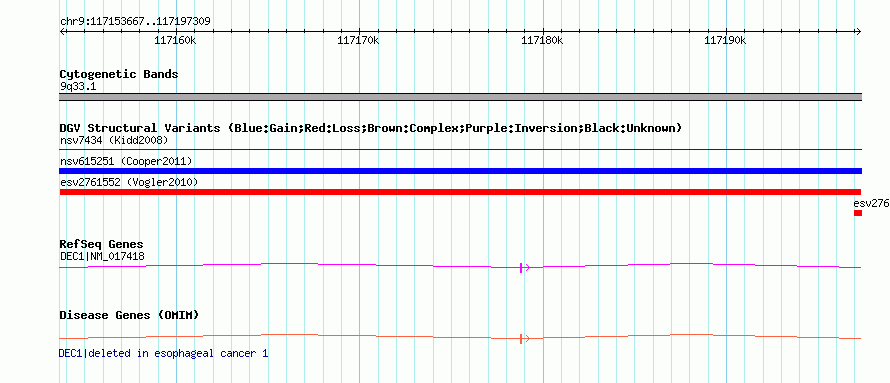The width and height of the screenshot is (890, 383).
Task: Click the 9q33.1 band label
Action: tap(78, 86)
